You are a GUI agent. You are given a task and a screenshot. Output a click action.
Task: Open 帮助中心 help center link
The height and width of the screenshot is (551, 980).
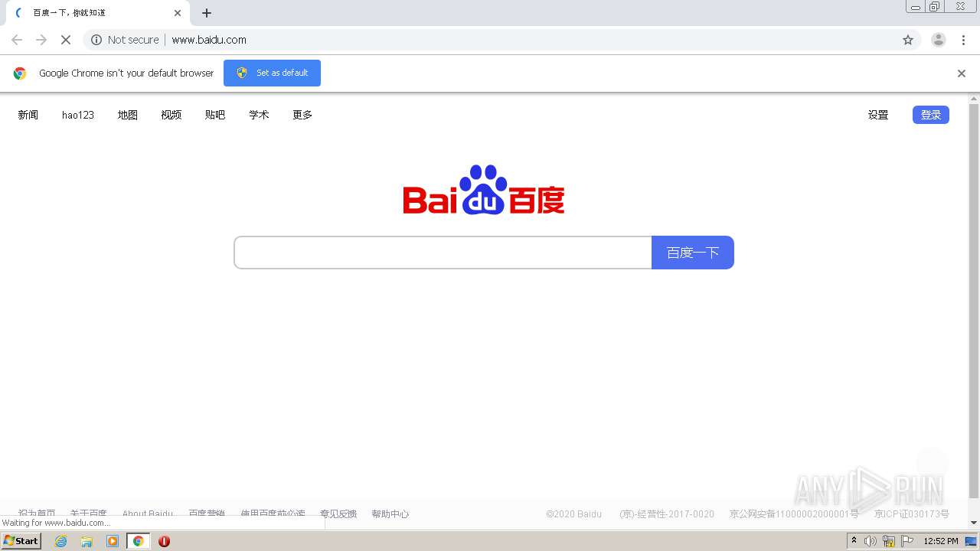click(390, 514)
